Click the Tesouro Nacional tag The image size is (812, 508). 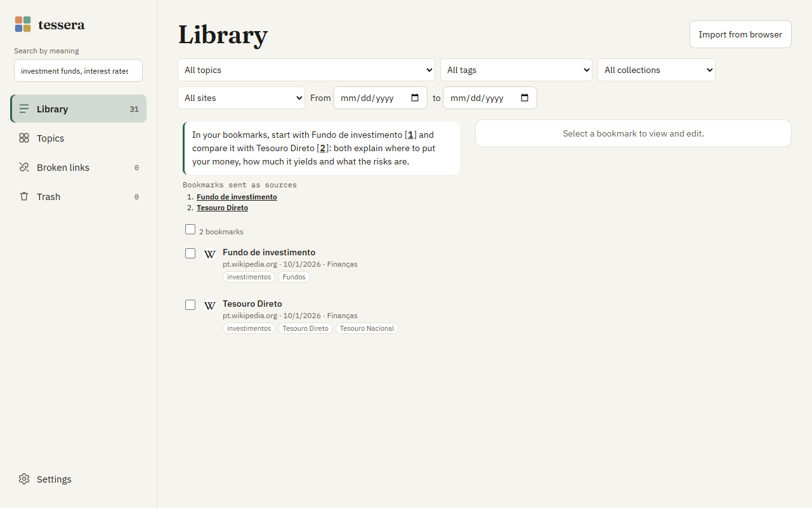pyautogui.click(x=367, y=328)
